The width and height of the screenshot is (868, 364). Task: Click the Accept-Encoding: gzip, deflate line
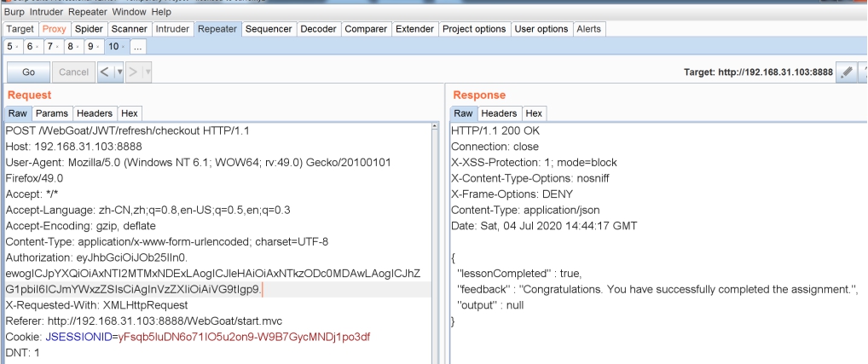pos(81,226)
